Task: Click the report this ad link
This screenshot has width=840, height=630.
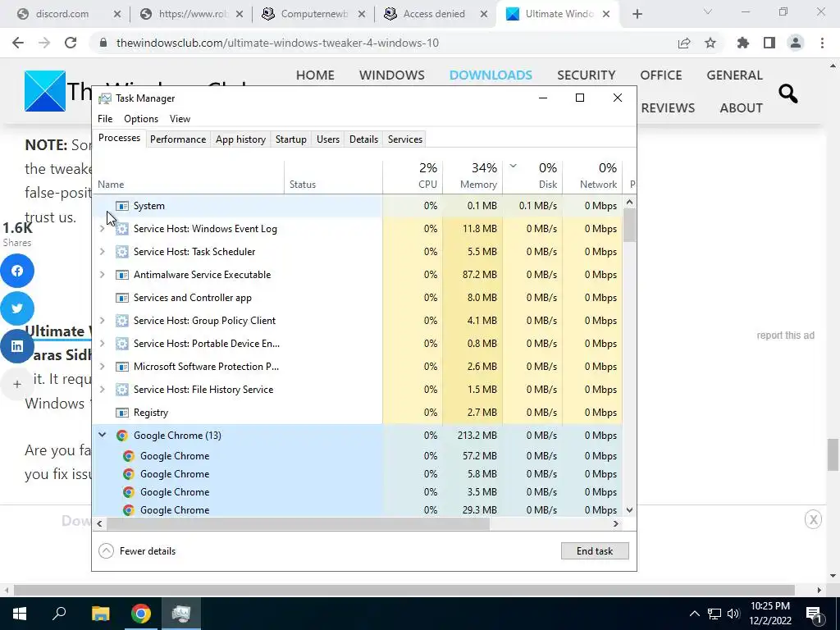Action: pyautogui.click(x=785, y=336)
